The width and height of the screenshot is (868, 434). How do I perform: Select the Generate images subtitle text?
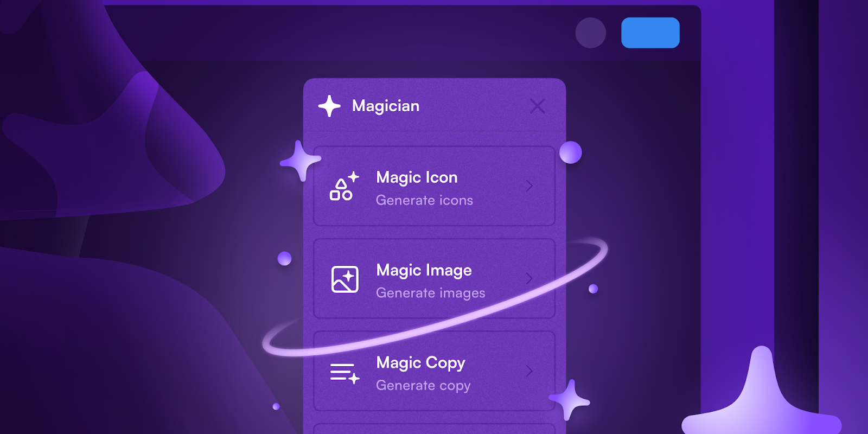431,293
